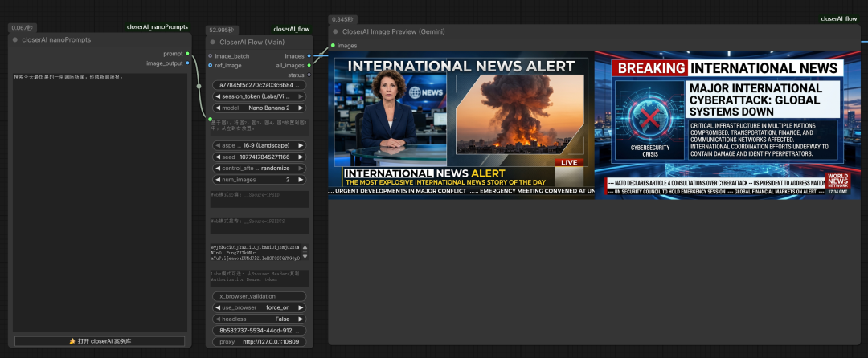Click the image_output connector dot
The image size is (868, 358).
[x=187, y=63]
